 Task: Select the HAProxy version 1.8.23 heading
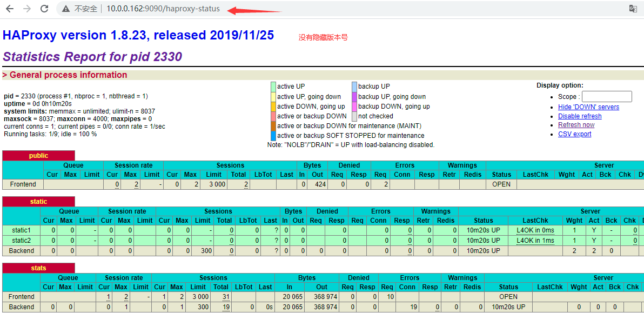[138, 35]
